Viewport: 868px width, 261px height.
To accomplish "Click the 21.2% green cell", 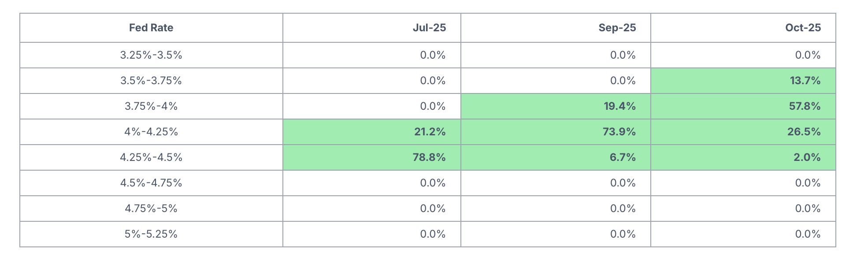I will pos(430,132).
